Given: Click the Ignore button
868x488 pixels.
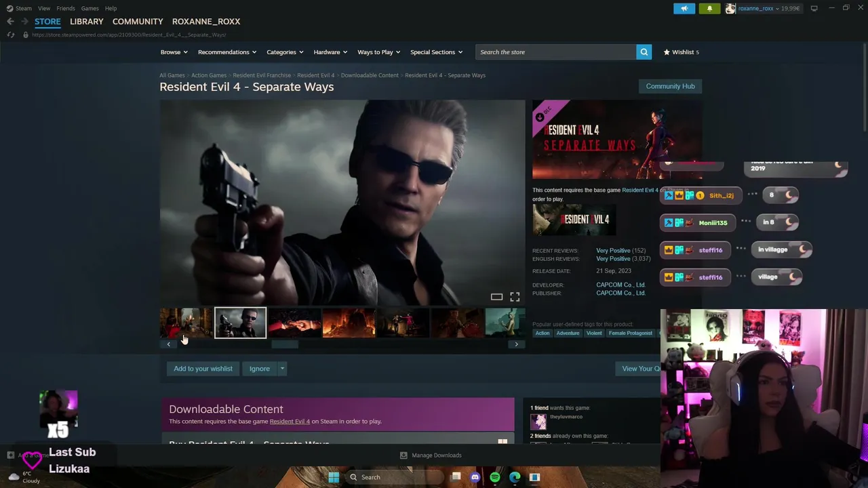Looking at the screenshot, I should [x=260, y=369].
